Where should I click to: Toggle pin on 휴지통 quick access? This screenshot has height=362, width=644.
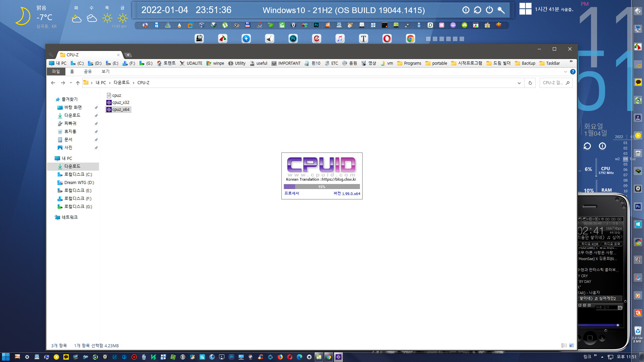pyautogui.click(x=96, y=132)
